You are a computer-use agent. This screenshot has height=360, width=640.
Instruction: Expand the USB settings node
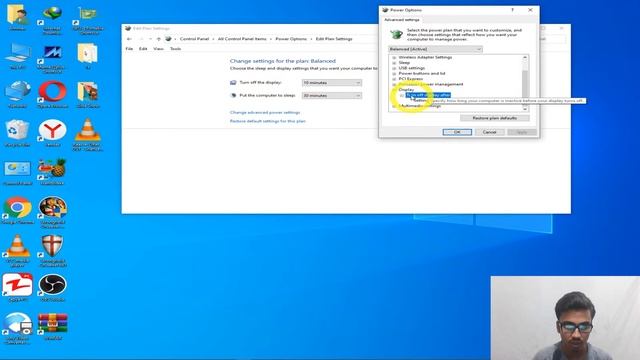pos(394,68)
